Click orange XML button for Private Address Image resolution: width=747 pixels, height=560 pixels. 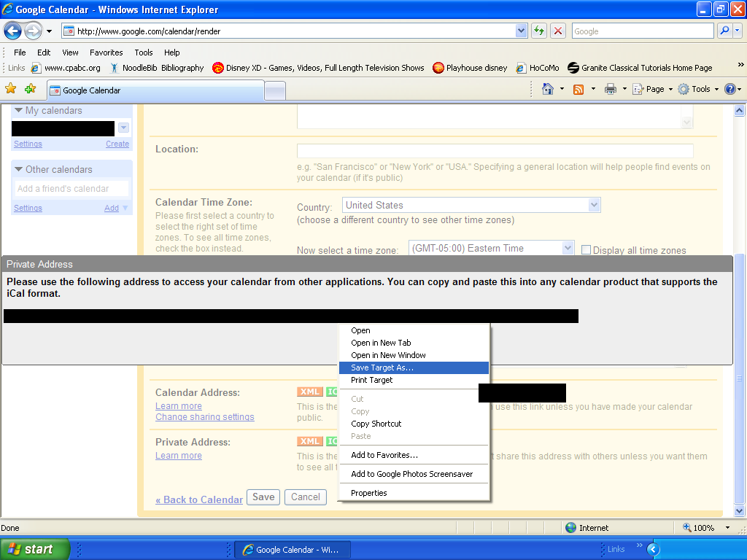[309, 441]
